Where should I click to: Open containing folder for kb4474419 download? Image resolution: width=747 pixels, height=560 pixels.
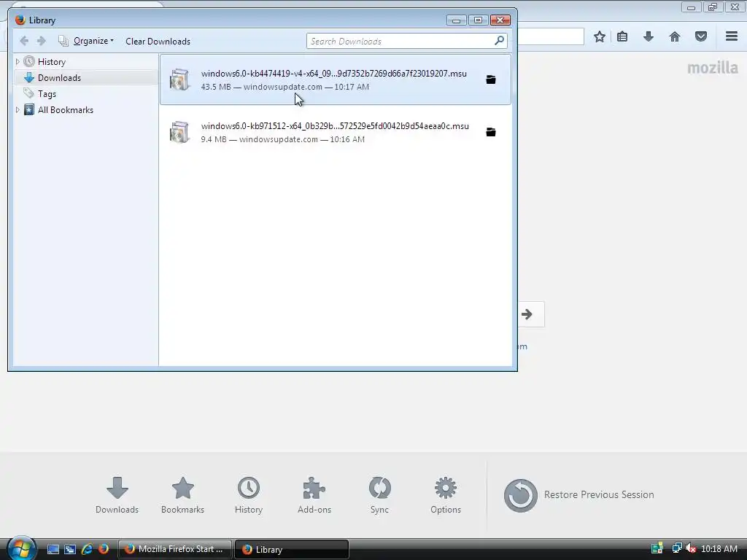[491, 79]
